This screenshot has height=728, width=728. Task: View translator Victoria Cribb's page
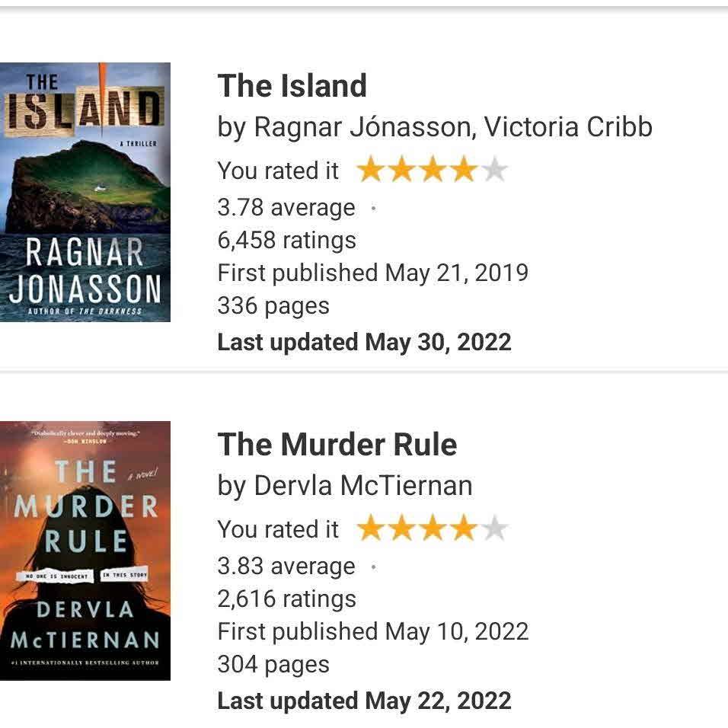[x=568, y=127]
